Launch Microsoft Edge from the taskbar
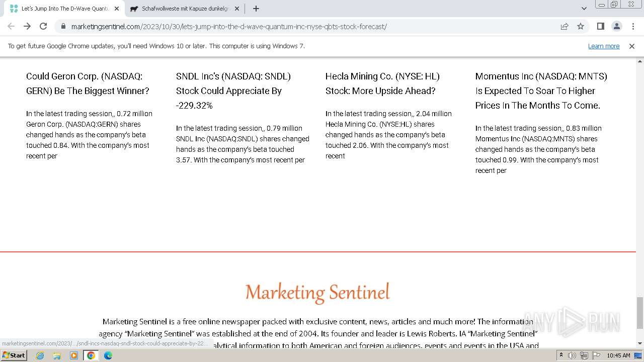The width and height of the screenshot is (644, 362). coord(108,355)
